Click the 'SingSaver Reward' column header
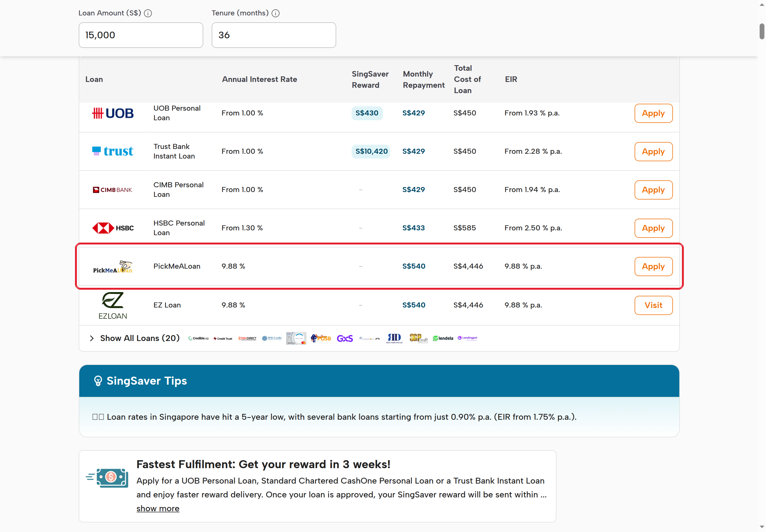Screen dimensions: 766x532 coord(370,79)
